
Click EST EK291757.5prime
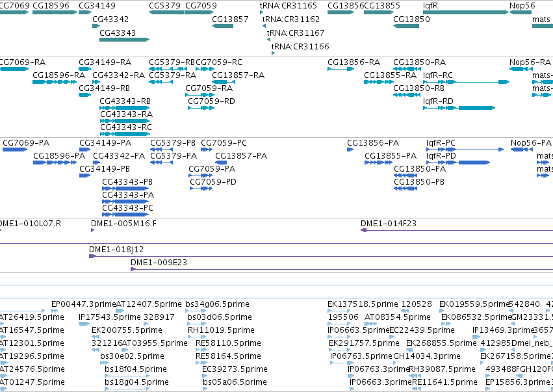coord(365,343)
